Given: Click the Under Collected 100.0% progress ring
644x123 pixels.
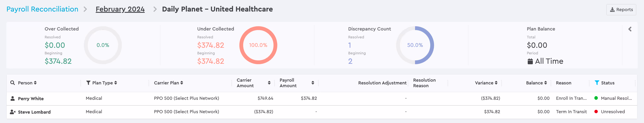Looking at the screenshot, I should point(258,45).
